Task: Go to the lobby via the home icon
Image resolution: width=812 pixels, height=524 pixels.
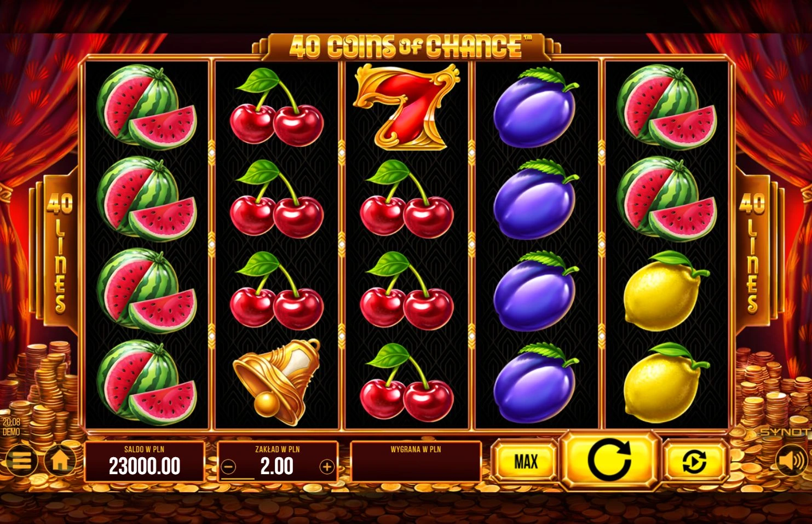Action: point(60,460)
